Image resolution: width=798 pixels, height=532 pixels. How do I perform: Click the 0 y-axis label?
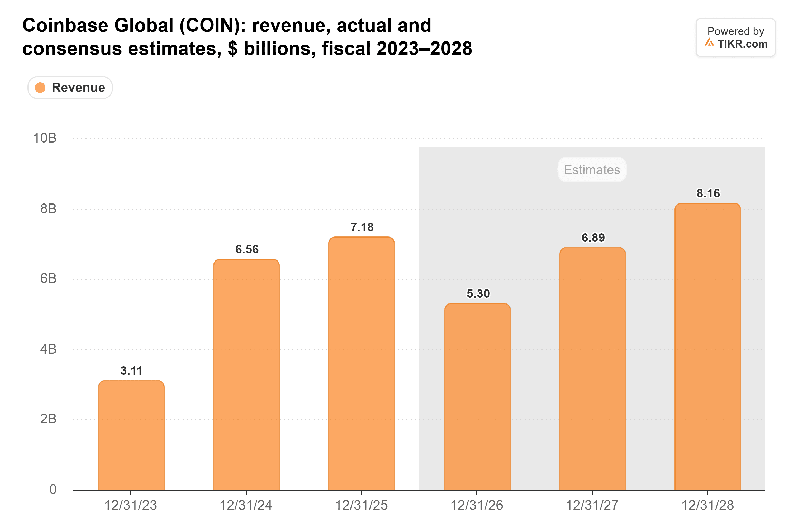click(53, 490)
